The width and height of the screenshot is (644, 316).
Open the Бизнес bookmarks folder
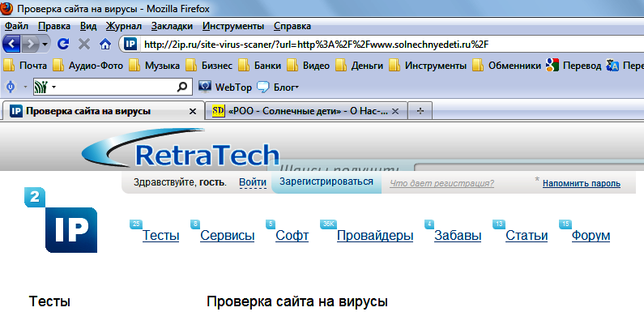pos(209,66)
